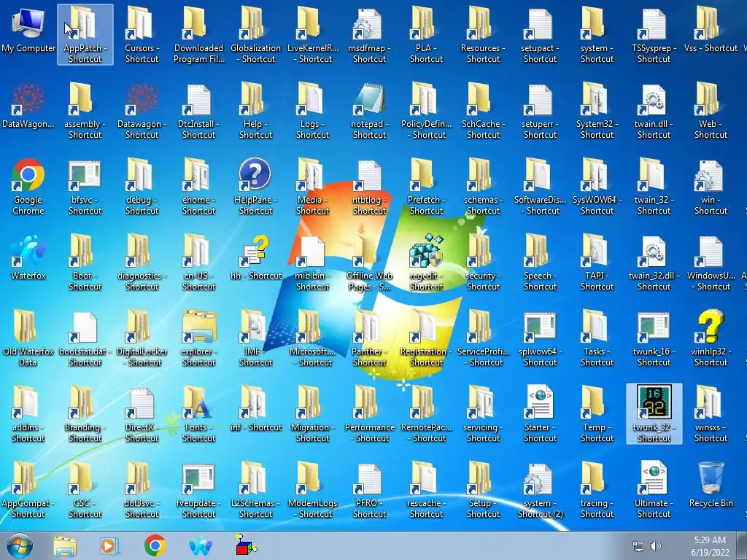Click the network tray icon
Viewport: 747px width, 560px height.
[x=638, y=546]
